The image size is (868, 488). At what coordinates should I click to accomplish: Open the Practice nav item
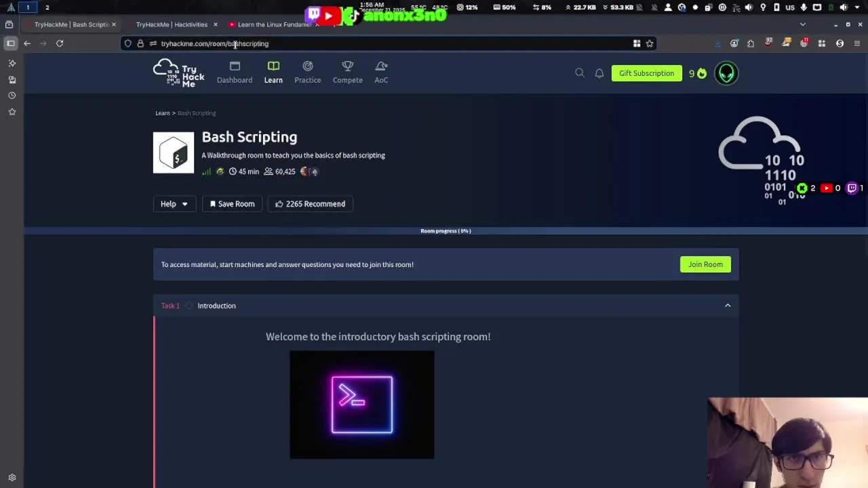pos(308,73)
